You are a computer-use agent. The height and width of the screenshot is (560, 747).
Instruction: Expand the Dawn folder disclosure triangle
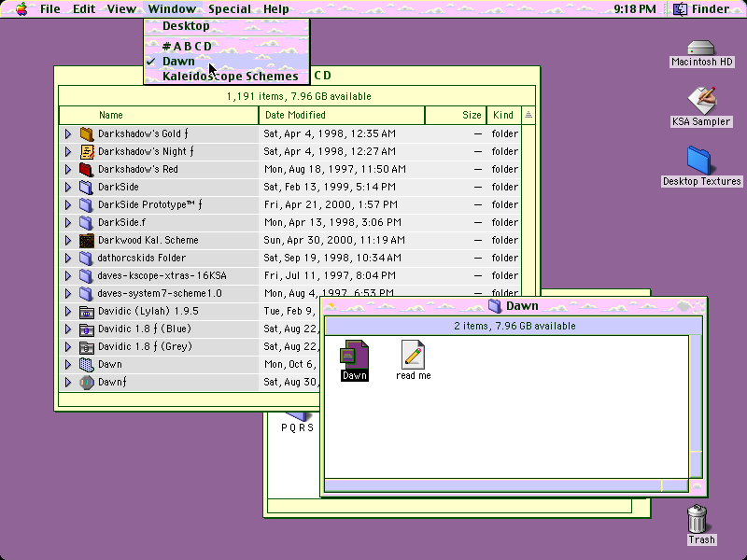[68, 364]
